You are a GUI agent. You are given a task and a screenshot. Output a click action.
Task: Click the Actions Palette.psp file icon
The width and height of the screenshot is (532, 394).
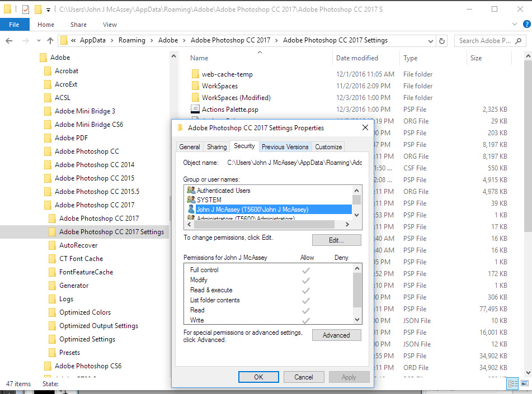click(x=195, y=109)
